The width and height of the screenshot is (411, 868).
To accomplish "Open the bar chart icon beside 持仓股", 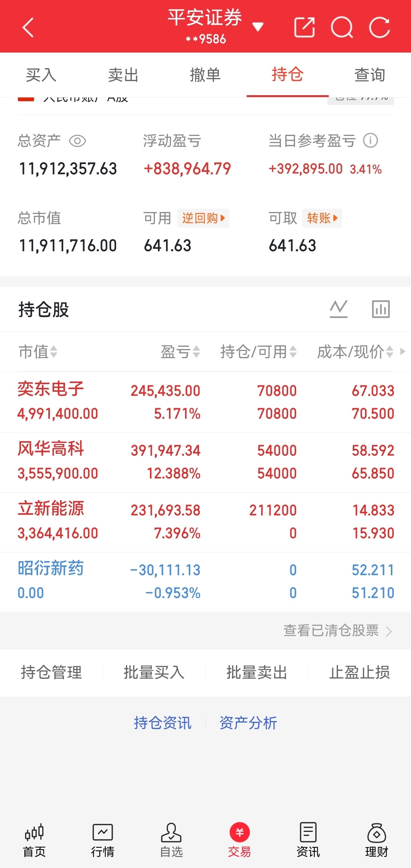I will pos(381,309).
